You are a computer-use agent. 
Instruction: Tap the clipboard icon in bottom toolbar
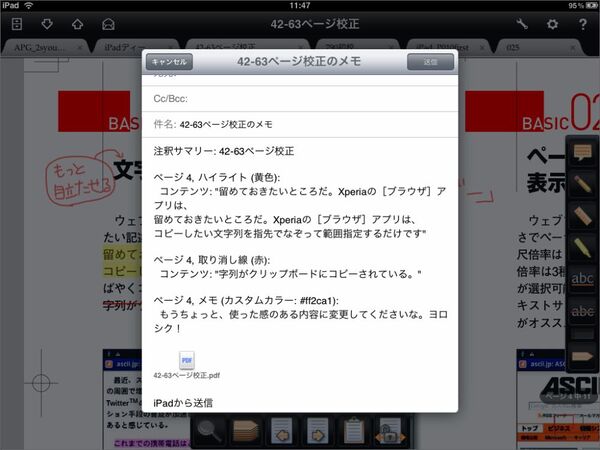tap(354, 431)
